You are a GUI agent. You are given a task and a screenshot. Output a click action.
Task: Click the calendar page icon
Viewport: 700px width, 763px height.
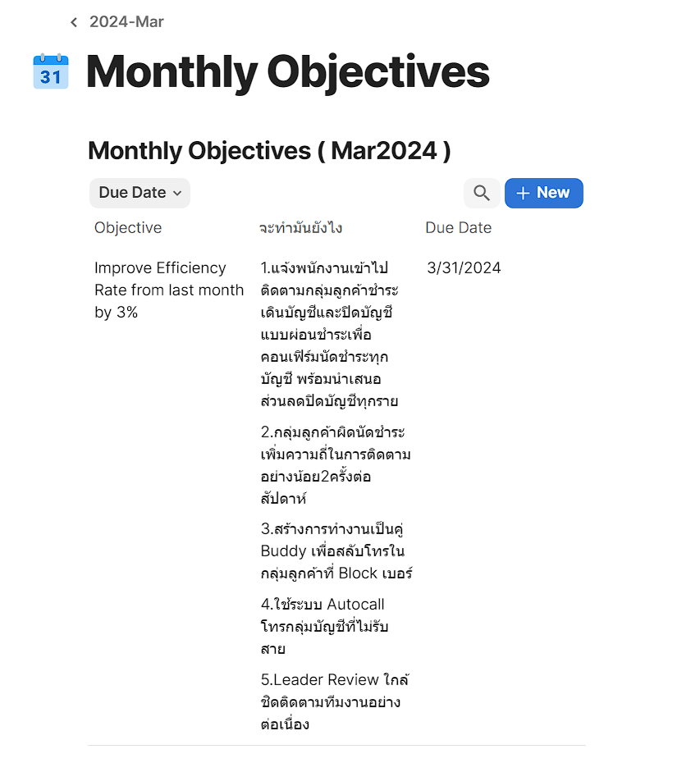[51, 72]
